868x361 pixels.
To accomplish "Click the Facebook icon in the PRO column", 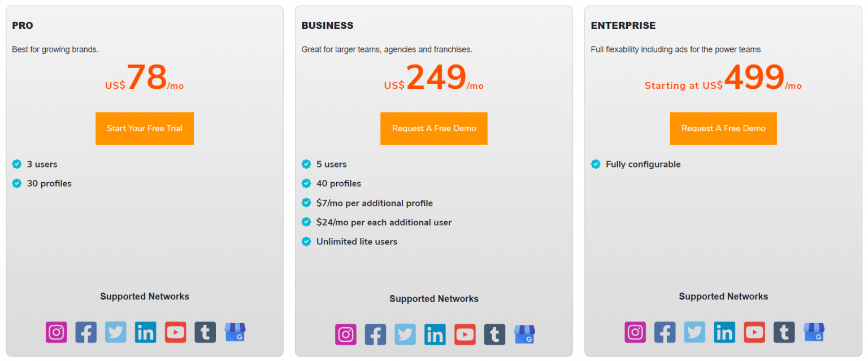I will pyautogui.click(x=86, y=332).
